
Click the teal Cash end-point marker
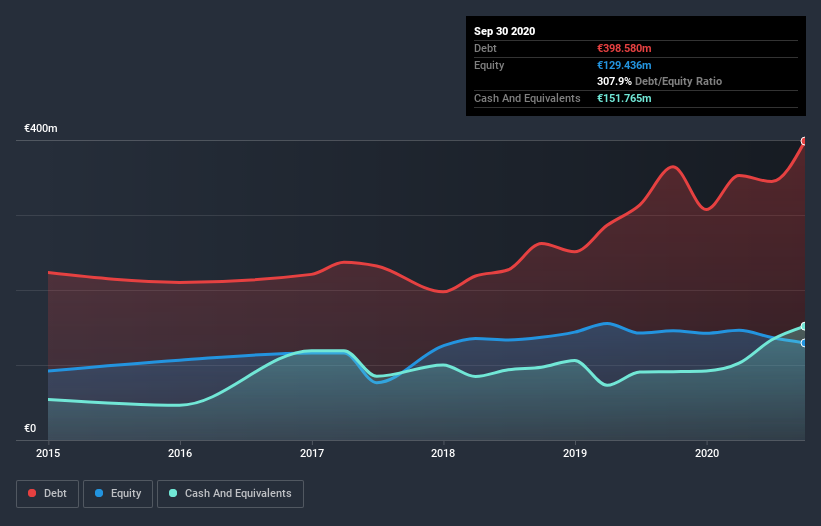point(804,326)
